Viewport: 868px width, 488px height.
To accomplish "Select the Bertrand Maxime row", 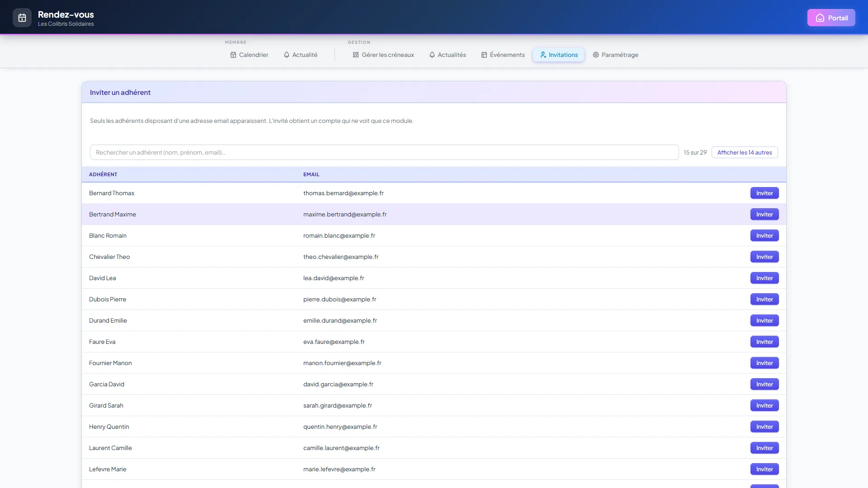I will [x=434, y=214].
